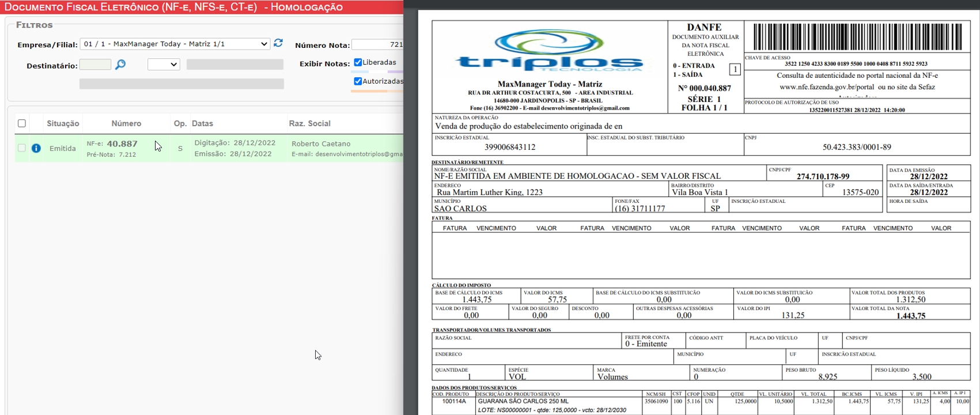
Task: Click the barcode on the DANFE
Action: 857,37
